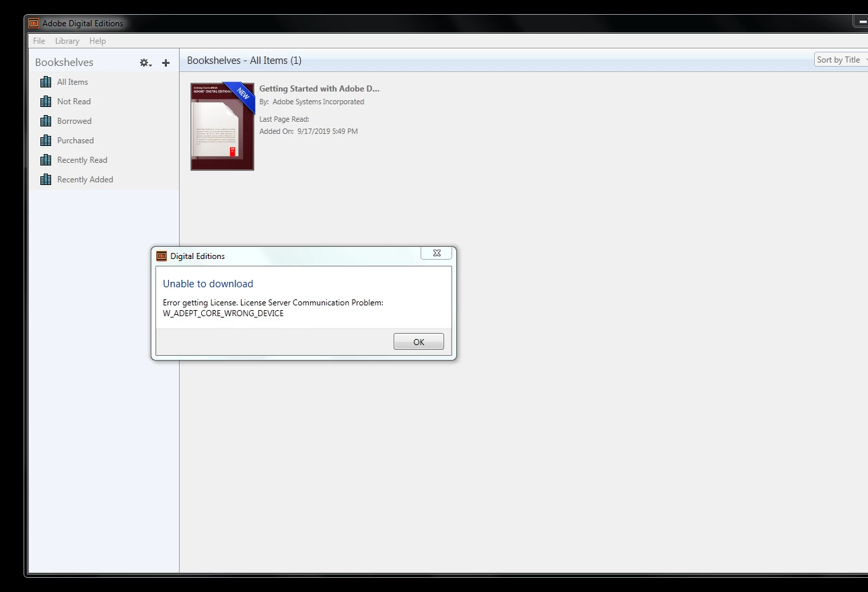This screenshot has height=592, width=868.
Task: Click the W_ADEPT_CORE_WRONG_DEVICE error code text
Action: [223, 313]
